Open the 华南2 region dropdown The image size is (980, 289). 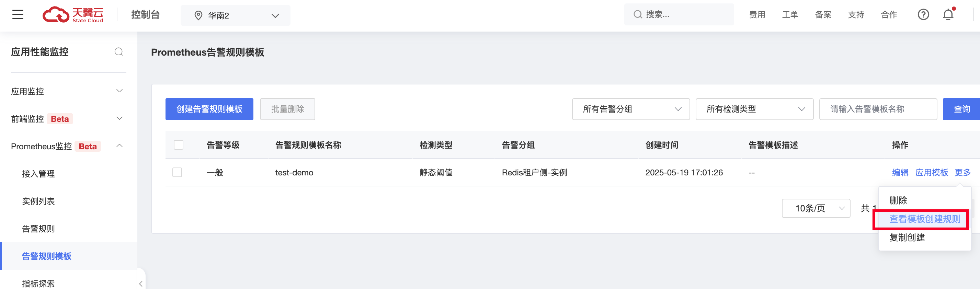(x=235, y=15)
